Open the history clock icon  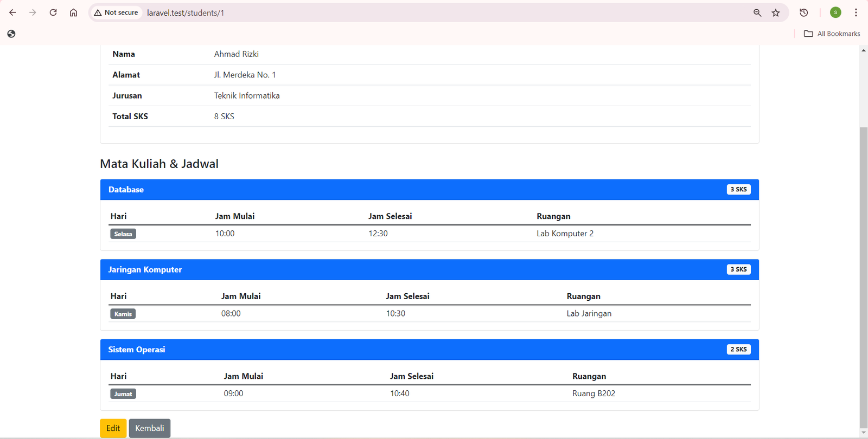[804, 12]
